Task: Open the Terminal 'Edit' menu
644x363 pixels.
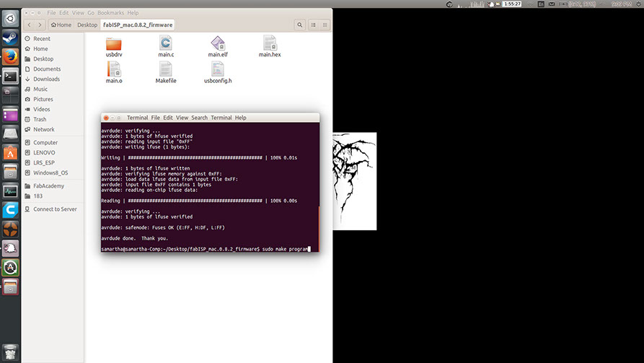Action: pyautogui.click(x=168, y=118)
